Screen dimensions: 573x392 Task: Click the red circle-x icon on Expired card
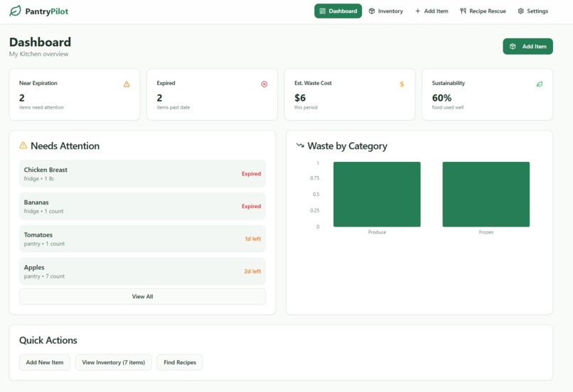tap(264, 85)
